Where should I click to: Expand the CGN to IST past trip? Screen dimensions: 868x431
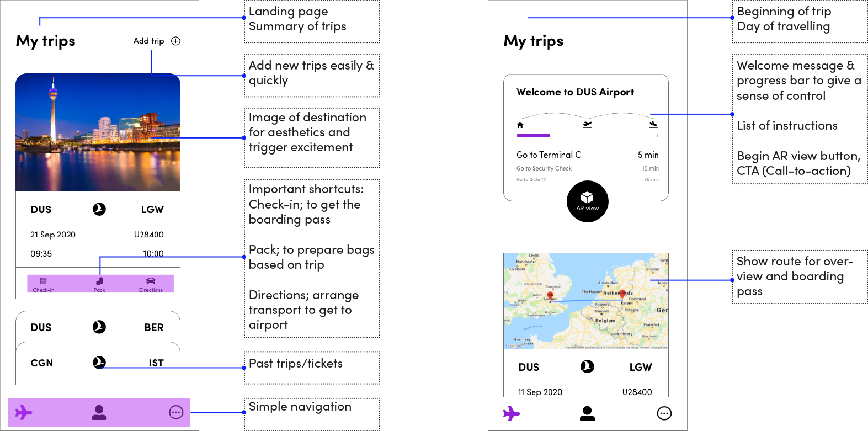[98, 363]
